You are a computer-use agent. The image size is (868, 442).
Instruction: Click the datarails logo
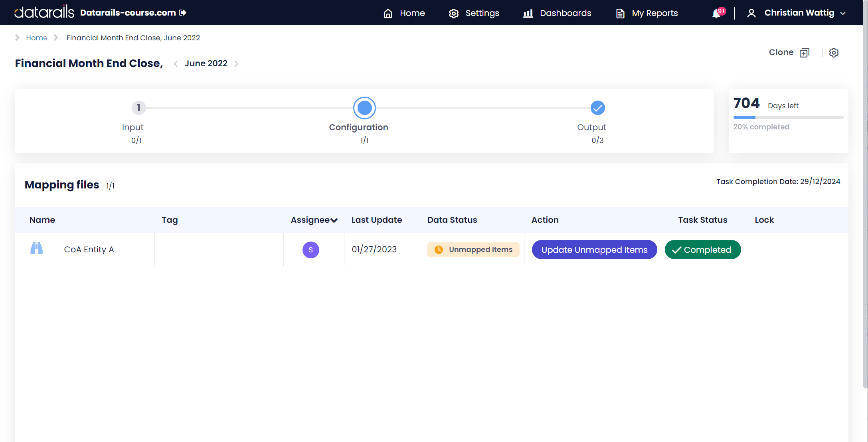pos(44,12)
